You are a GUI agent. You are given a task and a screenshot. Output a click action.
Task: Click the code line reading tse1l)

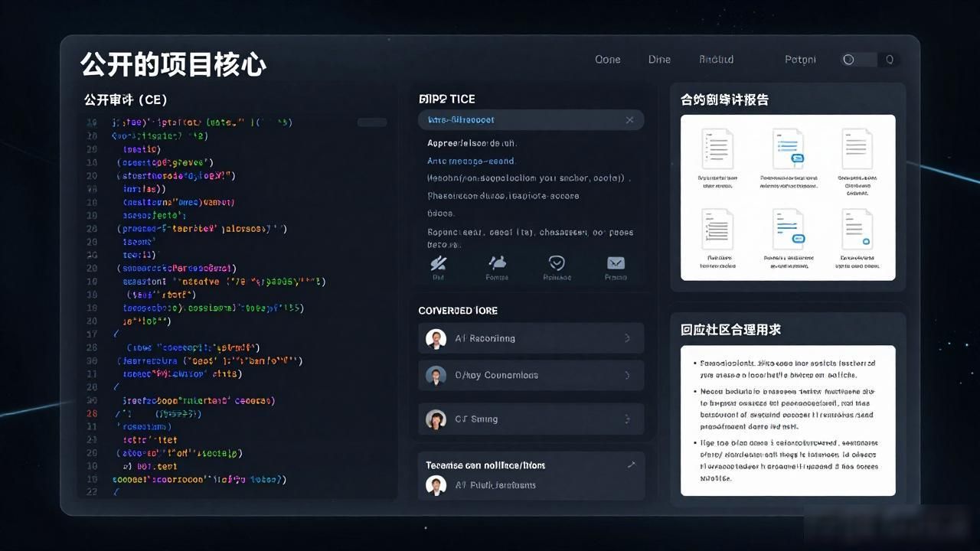(x=139, y=255)
